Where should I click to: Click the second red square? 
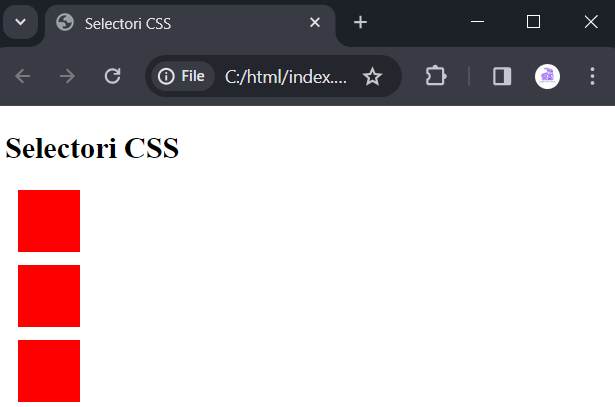pos(49,296)
